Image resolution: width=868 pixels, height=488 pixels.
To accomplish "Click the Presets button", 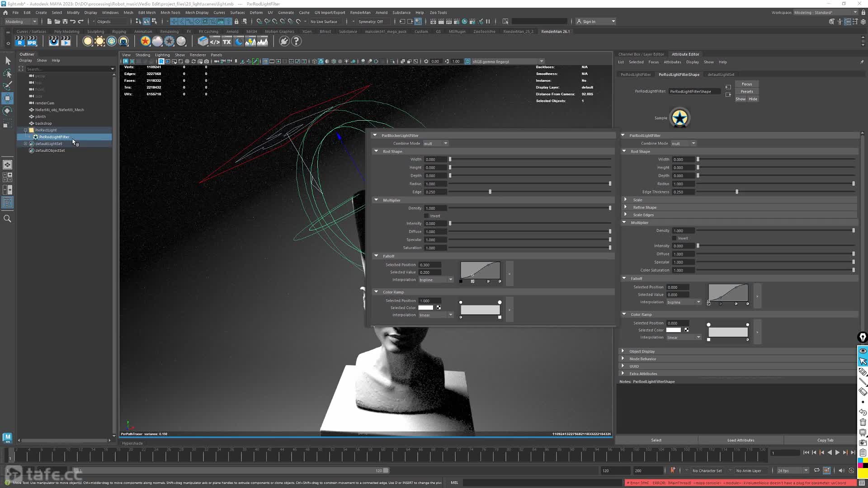I will (x=747, y=92).
